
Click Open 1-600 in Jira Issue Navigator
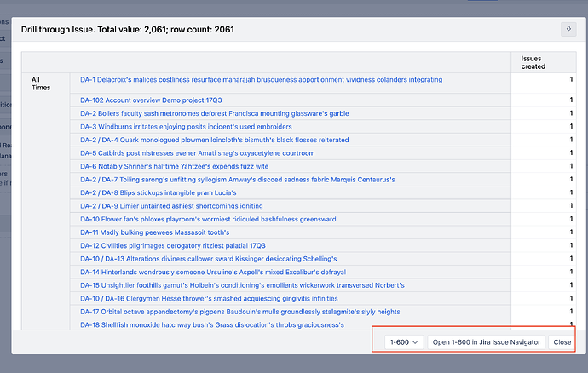[487, 341]
